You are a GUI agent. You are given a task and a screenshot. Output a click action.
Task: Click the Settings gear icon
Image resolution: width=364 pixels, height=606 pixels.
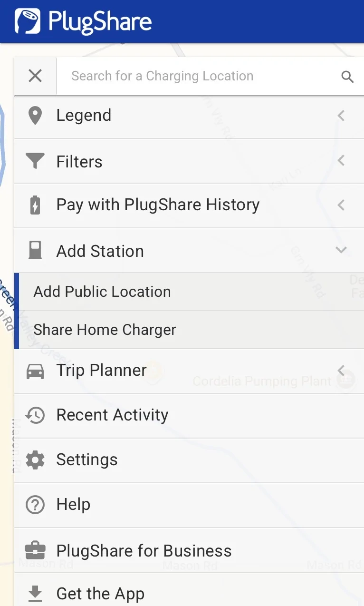35,460
